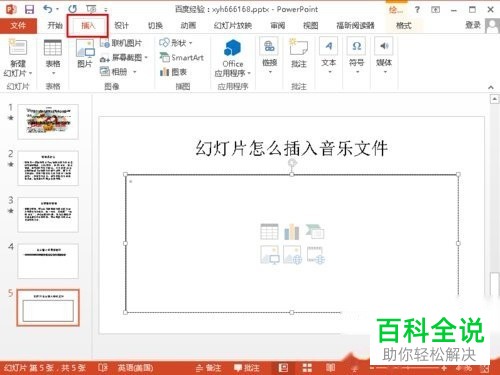
Task: Switch to Normal view icon
Action: [x=283, y=368]
